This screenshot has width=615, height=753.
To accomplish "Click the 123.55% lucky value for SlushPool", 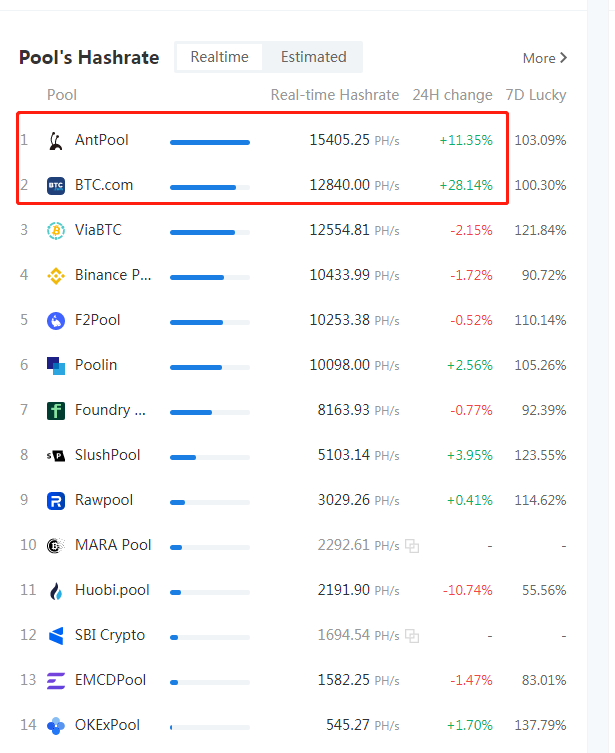I will (x=541, y=455).
